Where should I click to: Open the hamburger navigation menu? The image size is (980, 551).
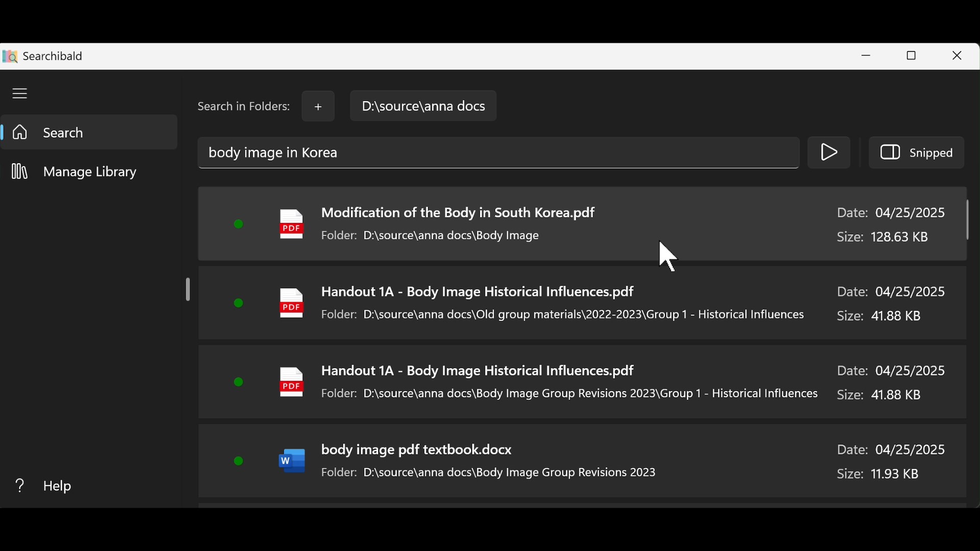[20, 94]
